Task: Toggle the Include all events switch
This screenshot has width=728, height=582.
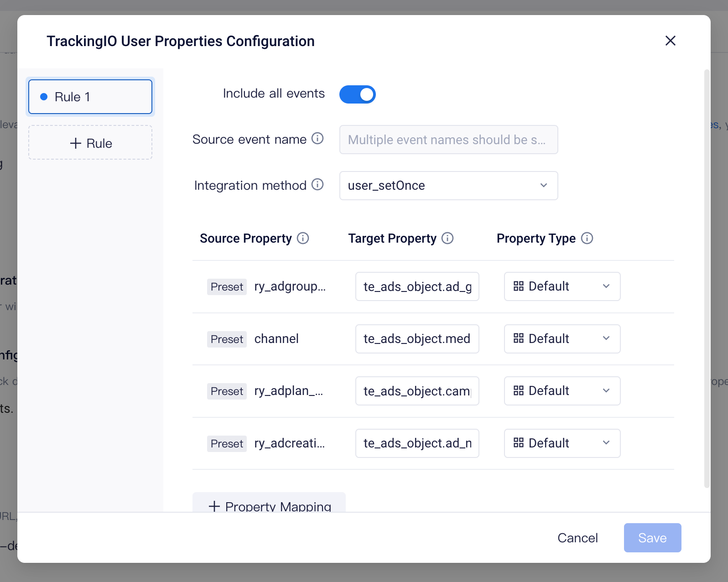Action: coord(357,94)
